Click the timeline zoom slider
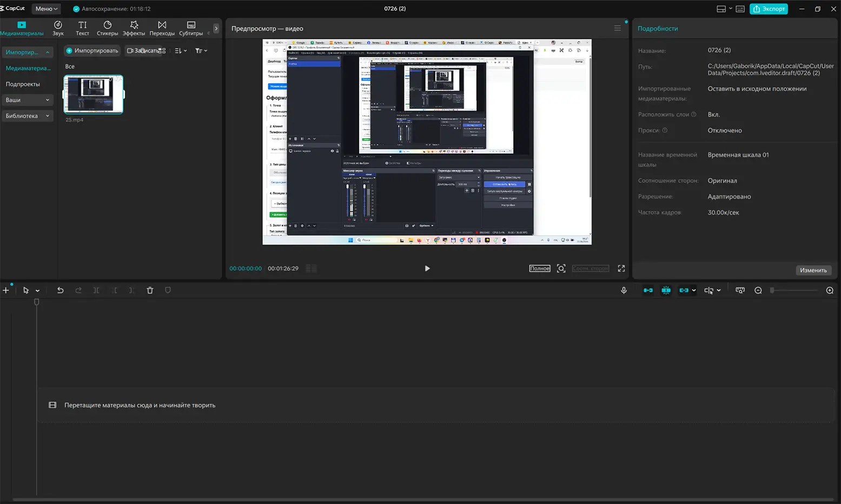This screenshot has height=504, width=841. pyautogui.click(x=794, y=290)
